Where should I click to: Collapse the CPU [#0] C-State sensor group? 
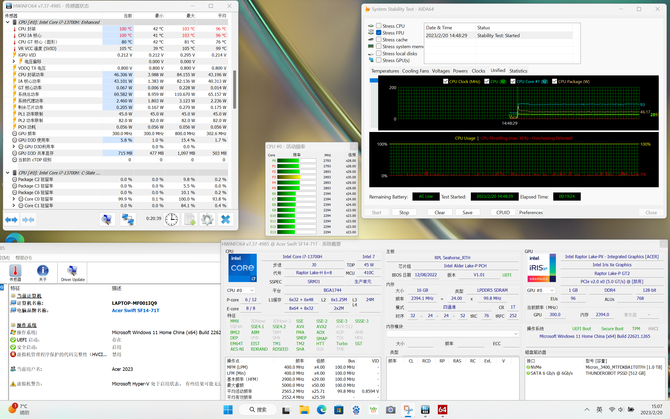pyautogui.click(x=8, y=173)
